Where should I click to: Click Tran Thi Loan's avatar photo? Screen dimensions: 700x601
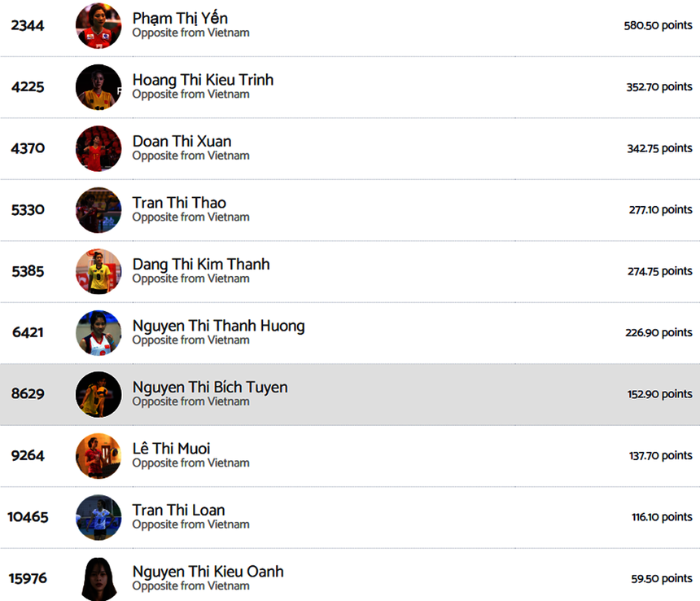(x=98, y=517)
